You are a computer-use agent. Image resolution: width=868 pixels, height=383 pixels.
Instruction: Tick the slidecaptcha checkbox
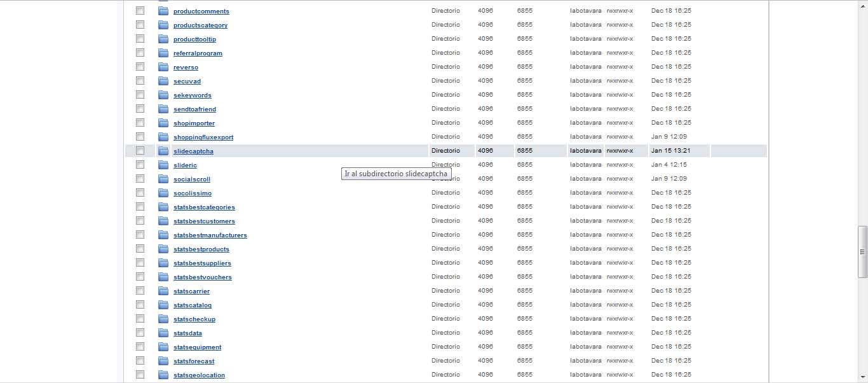tap(140, 151)
